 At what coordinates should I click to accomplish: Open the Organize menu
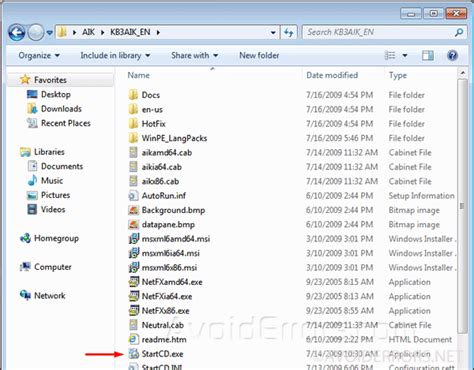click(x=39, y=56)
